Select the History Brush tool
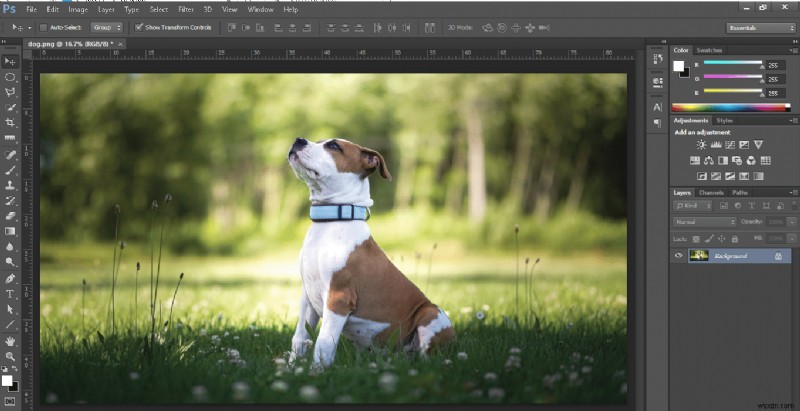Image resolution: width=800 pixels, height=411 pixels. pyautogui.click(x=10, y=200)
